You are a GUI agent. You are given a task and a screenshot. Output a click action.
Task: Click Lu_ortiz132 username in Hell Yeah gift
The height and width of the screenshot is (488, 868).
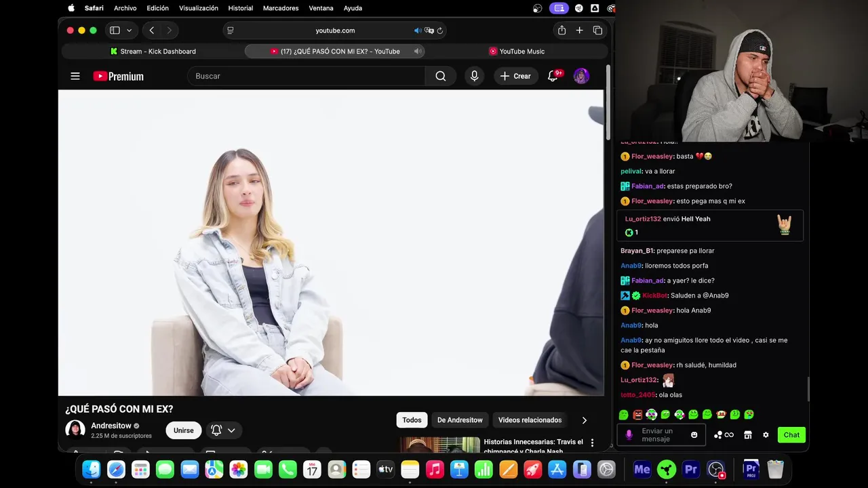pyautogui.click(x=643, y=219)
